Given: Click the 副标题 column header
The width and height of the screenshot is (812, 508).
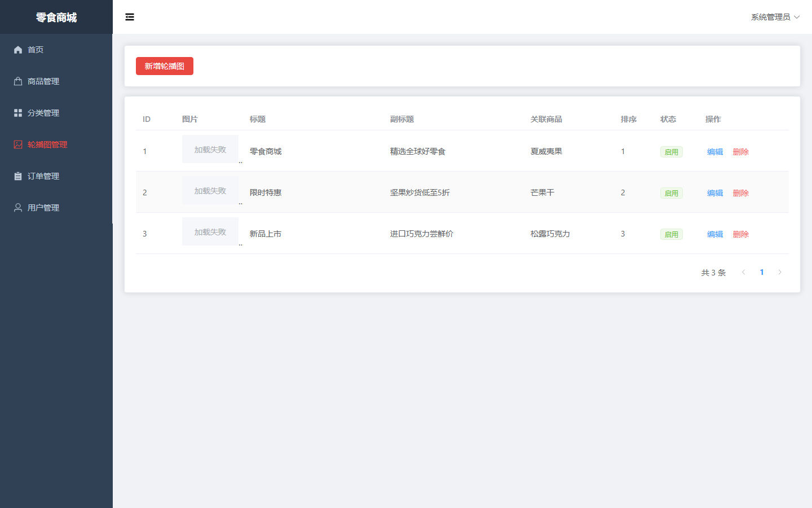Looking at the screenshot, I should [x=402, y=119].
